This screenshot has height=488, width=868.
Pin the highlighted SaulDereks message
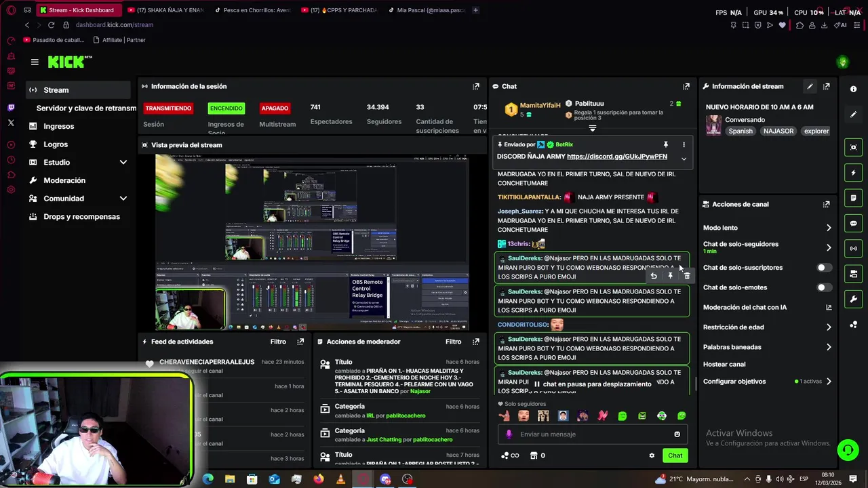point(670,276)
